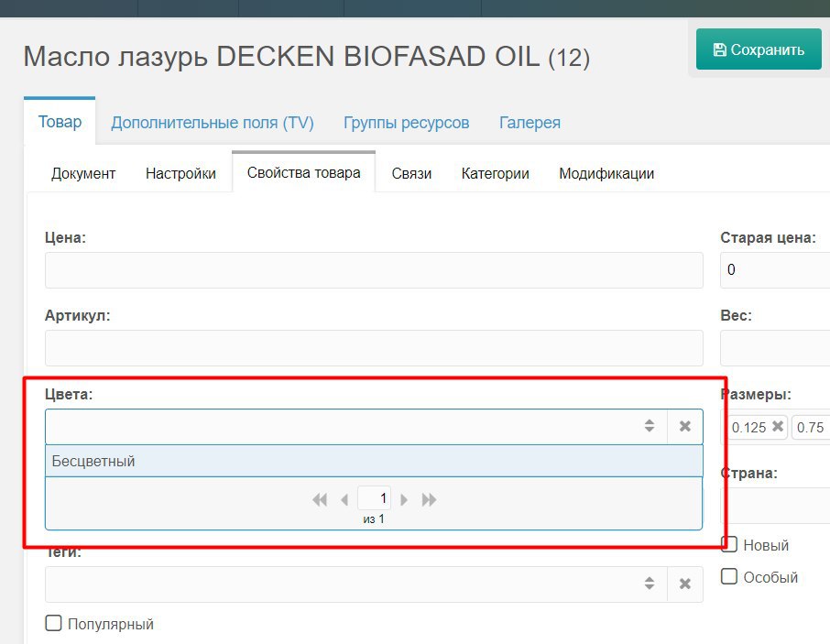Click the Старая цена field
Screen dimensions: 830x644
775,270
